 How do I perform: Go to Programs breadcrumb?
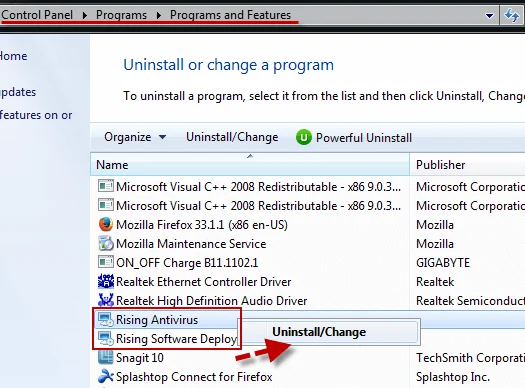coord(121,15)
